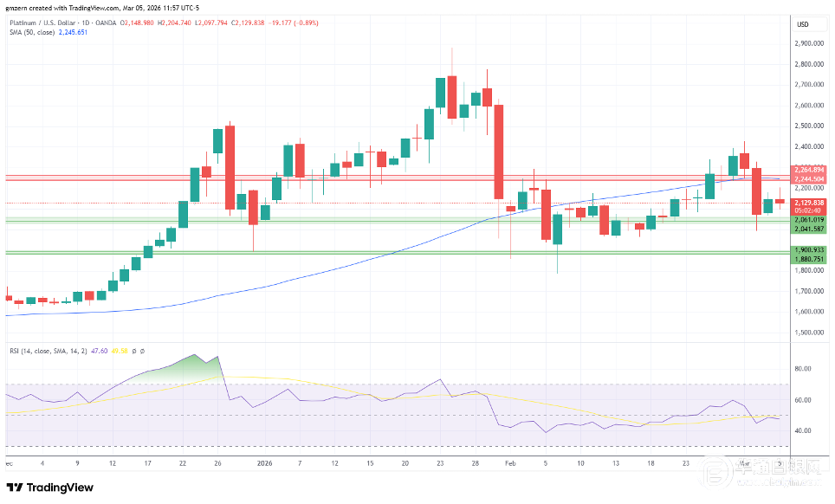This screenshot has width=835, height=504.
Task: Click the red 2,244.504 resistance price label
Action: (x=807, y=178)
